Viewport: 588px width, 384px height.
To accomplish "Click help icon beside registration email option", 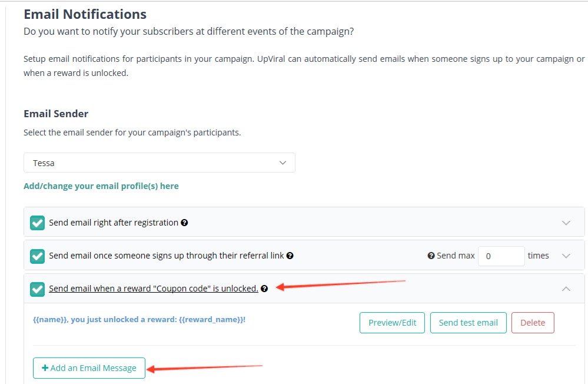I will (185, 223).
